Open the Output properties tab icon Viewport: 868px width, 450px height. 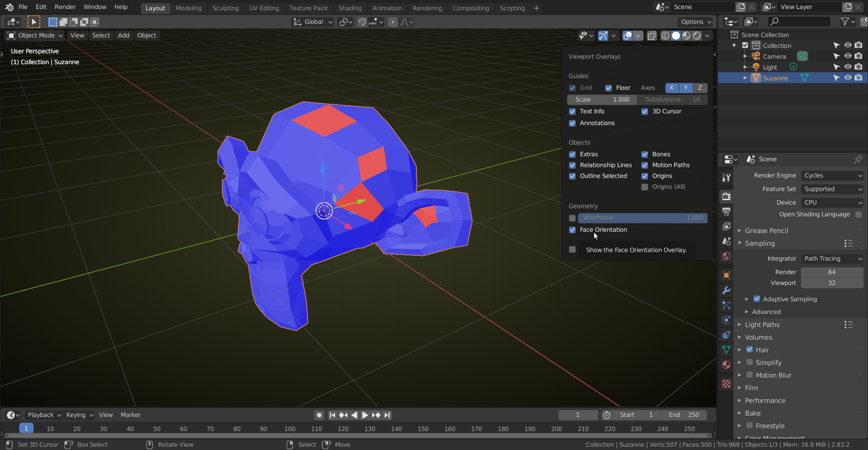tap(726, 211)
